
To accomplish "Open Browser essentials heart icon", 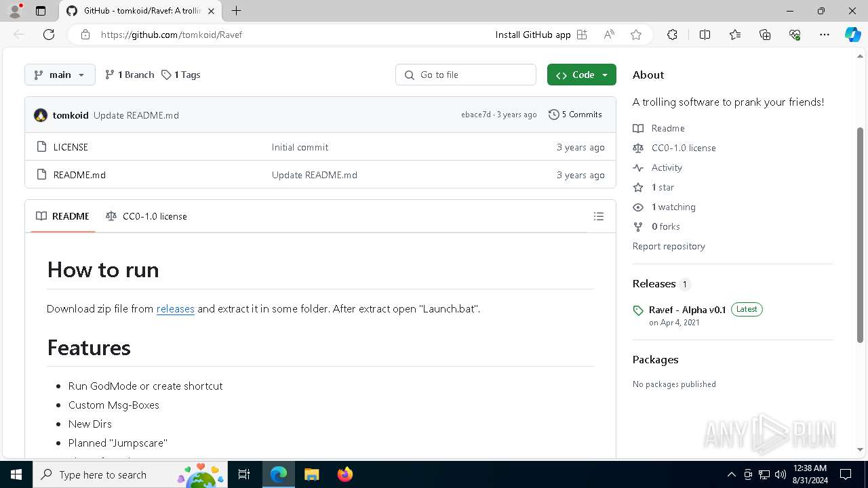I will coord(795,35).
